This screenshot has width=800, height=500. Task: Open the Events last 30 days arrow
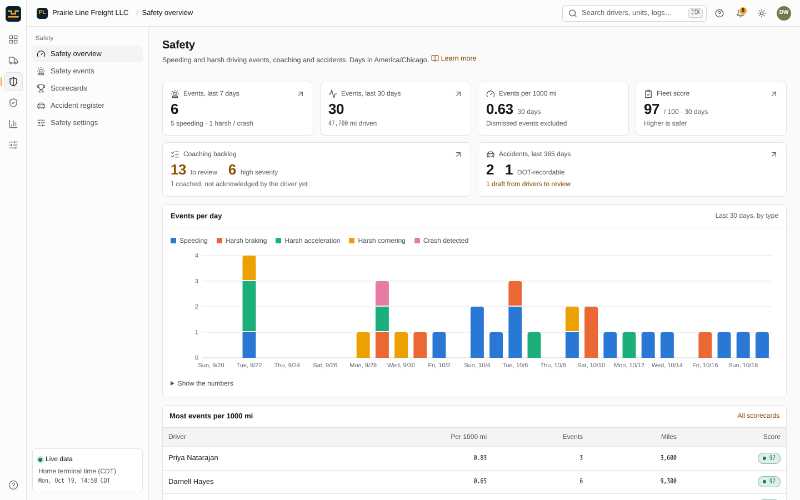(x=458, y=94)
